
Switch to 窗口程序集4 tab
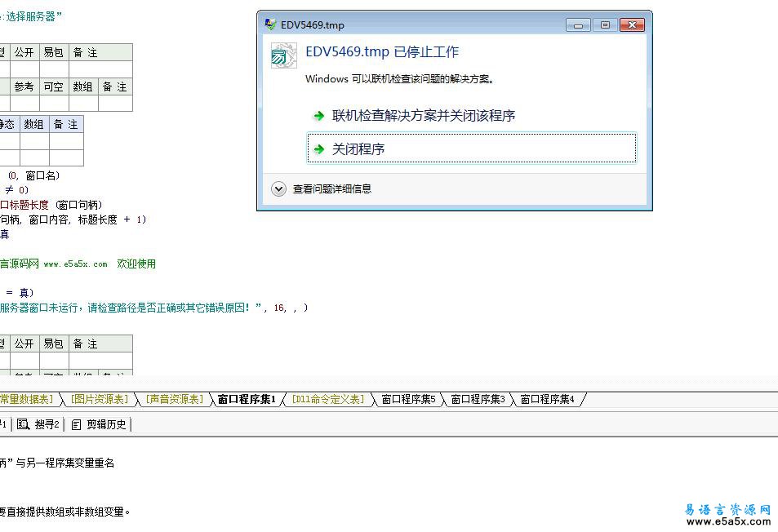[x=547, y=399]
